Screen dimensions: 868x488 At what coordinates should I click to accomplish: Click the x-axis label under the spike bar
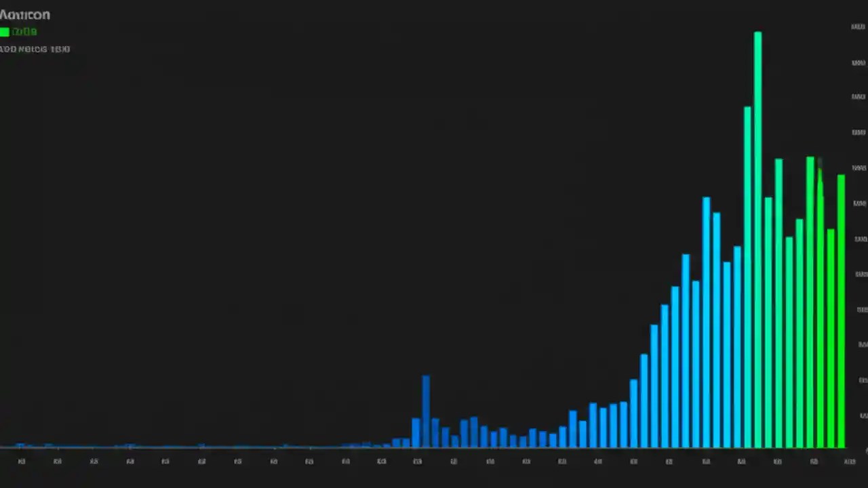417,462
